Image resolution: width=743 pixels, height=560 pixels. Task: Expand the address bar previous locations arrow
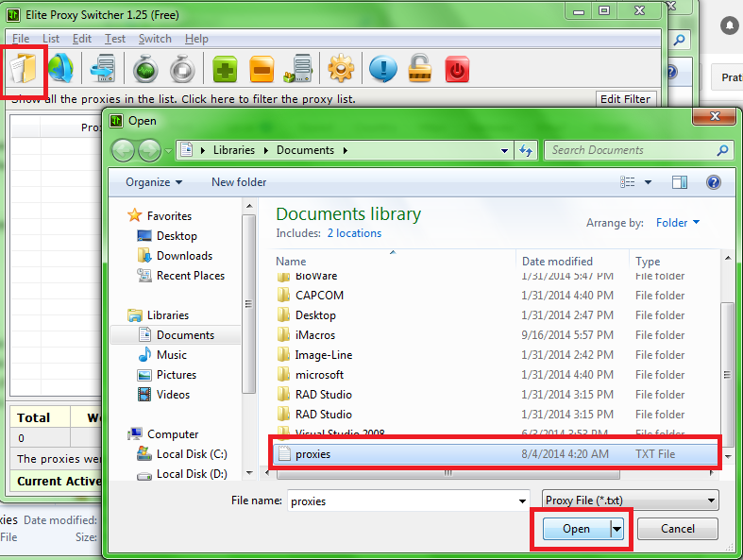coord(505,151)
